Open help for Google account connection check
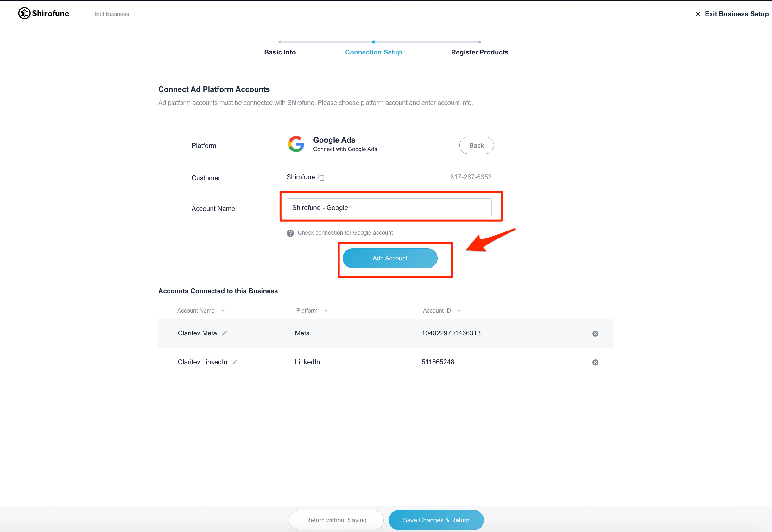The width and height of the screenshot is (772, 532). click(290, 233)
